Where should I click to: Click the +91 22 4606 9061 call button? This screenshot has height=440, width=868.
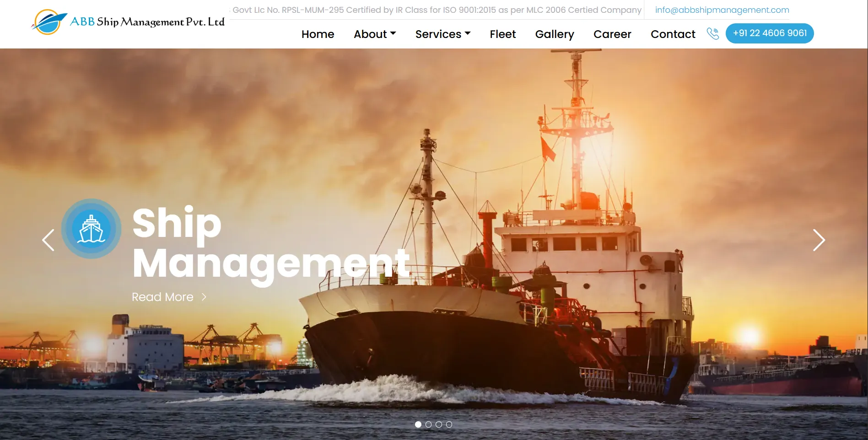tap(769, 33)
